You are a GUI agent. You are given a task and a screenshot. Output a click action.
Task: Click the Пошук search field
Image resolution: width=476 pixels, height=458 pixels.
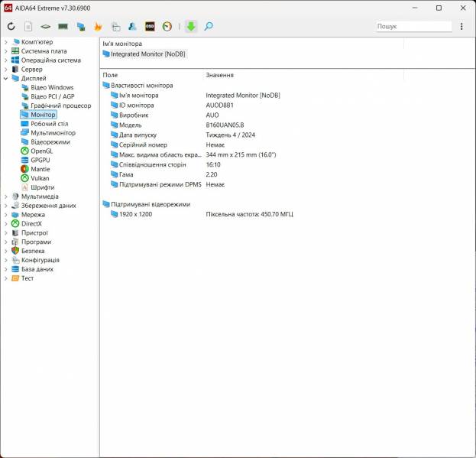click(413, 27)
